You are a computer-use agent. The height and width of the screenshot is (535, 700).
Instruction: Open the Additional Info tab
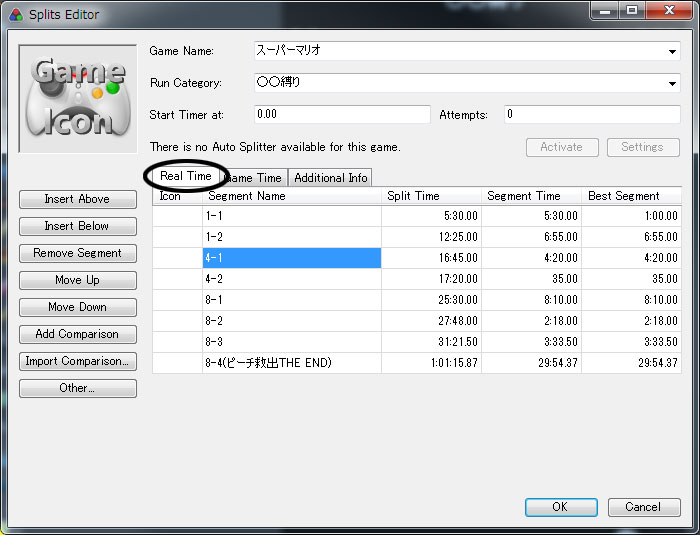(330, 178)
